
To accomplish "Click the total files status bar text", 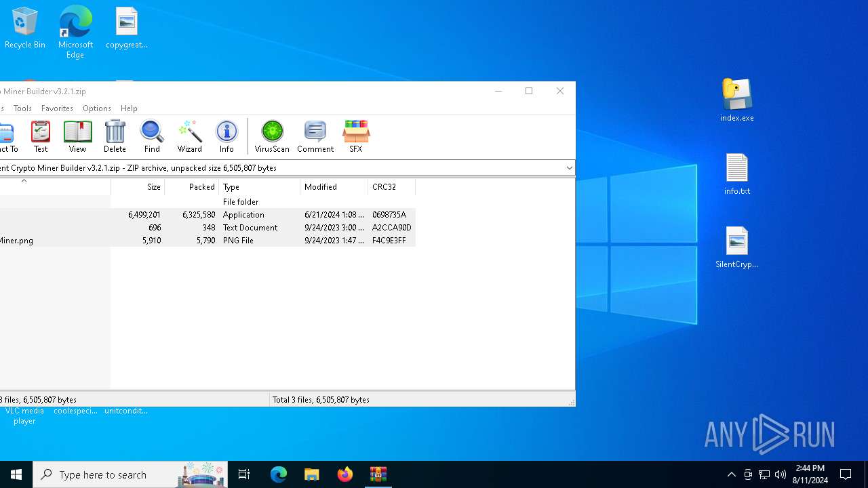I will click(x=321, y=400).
